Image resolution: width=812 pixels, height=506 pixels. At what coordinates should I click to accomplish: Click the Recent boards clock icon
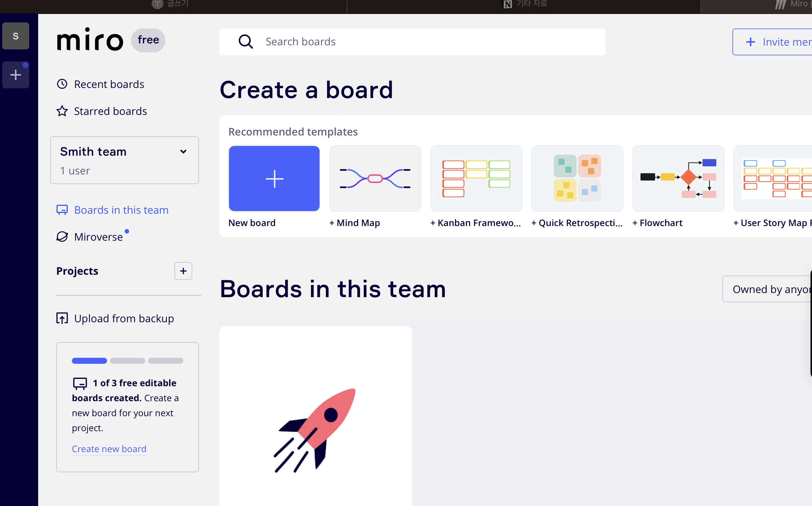click(62, 84)
